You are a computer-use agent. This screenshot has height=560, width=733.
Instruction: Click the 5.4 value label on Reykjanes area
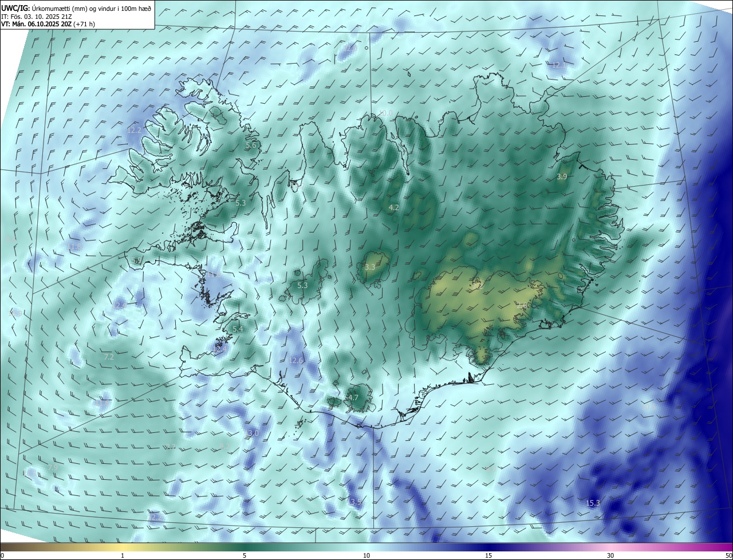(238, 329)
